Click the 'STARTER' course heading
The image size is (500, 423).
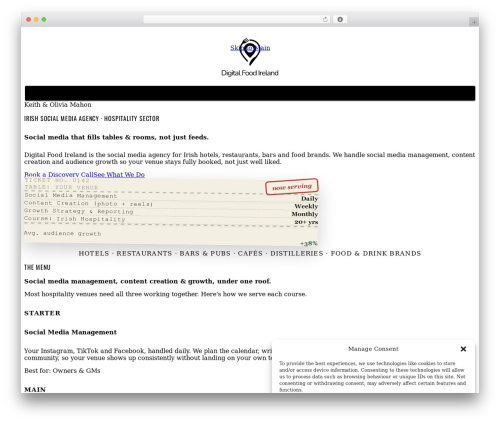click(42, 313)
